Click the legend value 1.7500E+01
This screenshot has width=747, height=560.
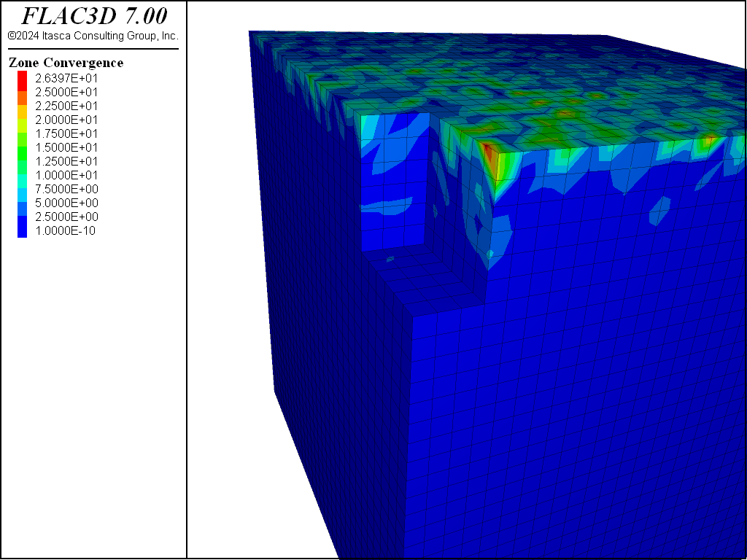point(66,133)
